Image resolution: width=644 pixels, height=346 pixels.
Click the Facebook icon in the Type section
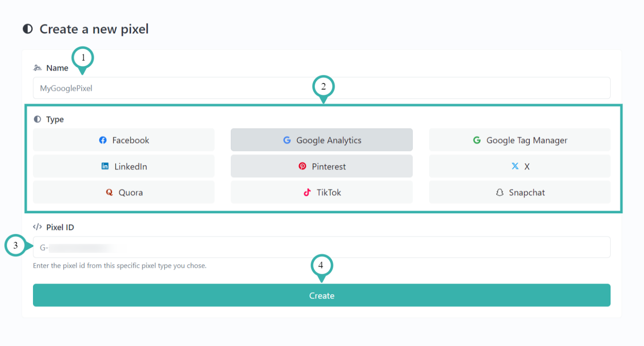click(x=104, y=140)
